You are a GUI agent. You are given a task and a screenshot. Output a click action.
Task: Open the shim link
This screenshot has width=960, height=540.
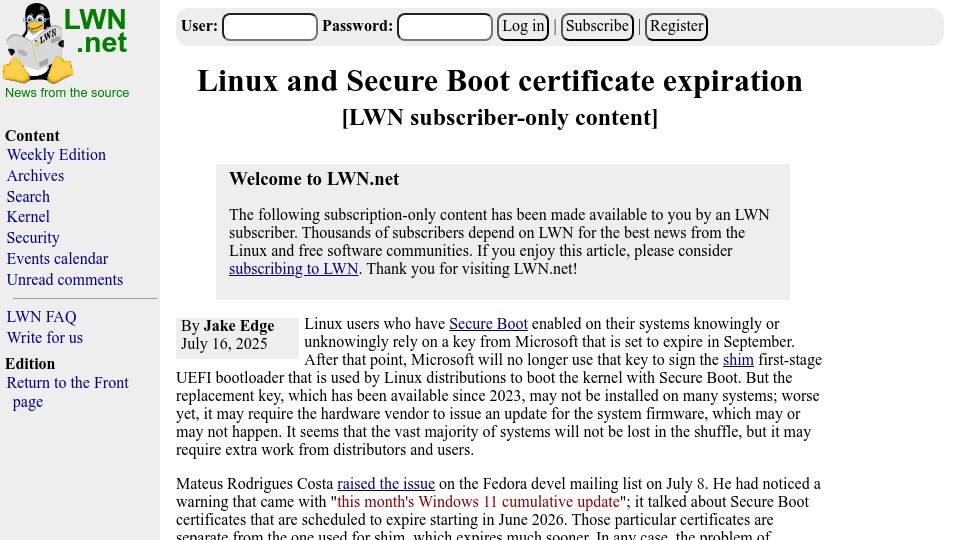point(738,360)
